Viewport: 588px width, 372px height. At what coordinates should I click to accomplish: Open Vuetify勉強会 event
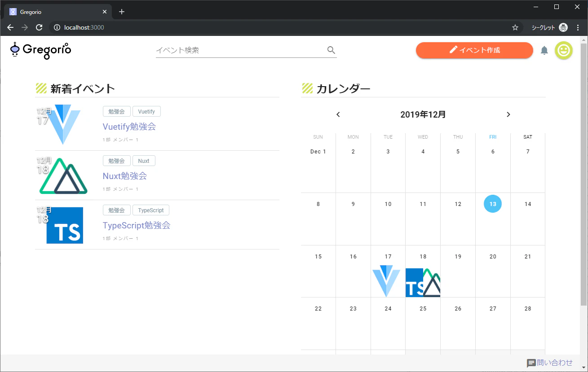[x=129, y=127]
